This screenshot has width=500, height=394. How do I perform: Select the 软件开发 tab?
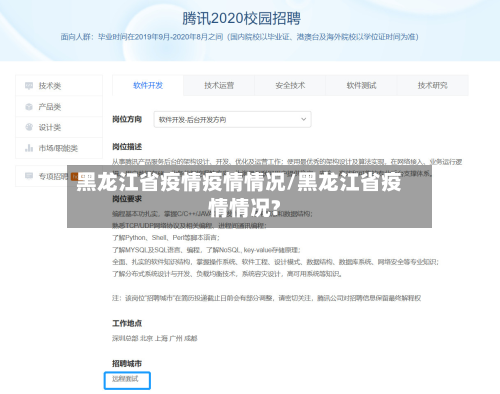point(148,86)
